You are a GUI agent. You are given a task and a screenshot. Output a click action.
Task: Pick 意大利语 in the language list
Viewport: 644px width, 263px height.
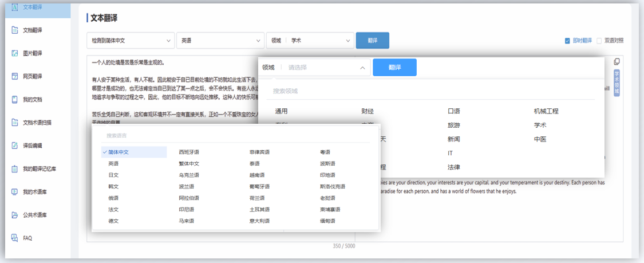pos(259,221)
